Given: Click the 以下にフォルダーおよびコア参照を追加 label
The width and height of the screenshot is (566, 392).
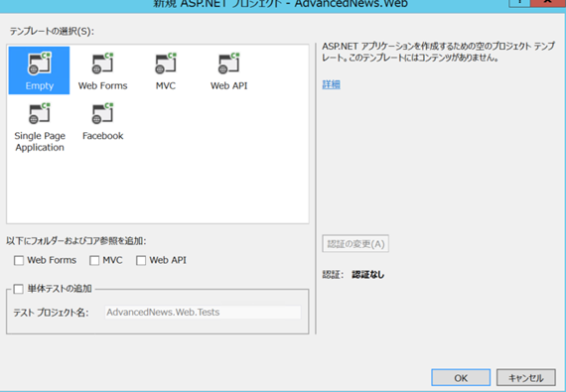Looking at the screenshot, I should (76, 241).
